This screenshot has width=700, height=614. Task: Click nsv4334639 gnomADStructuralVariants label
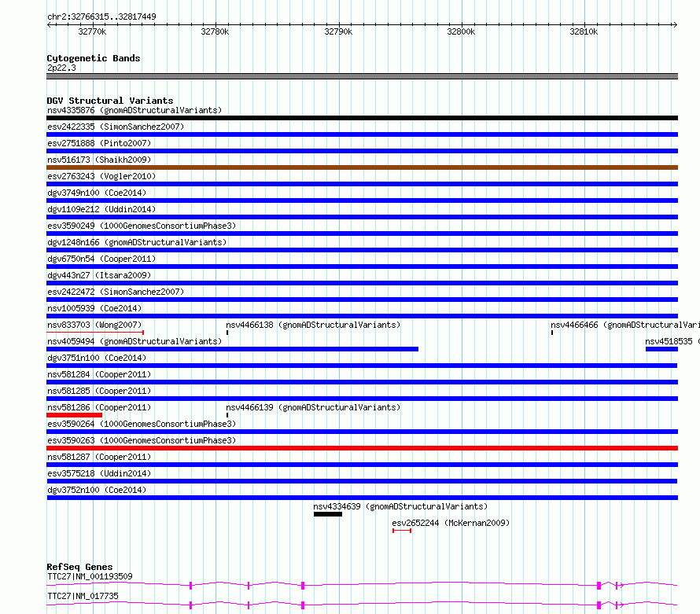click(x=400, y=506)
